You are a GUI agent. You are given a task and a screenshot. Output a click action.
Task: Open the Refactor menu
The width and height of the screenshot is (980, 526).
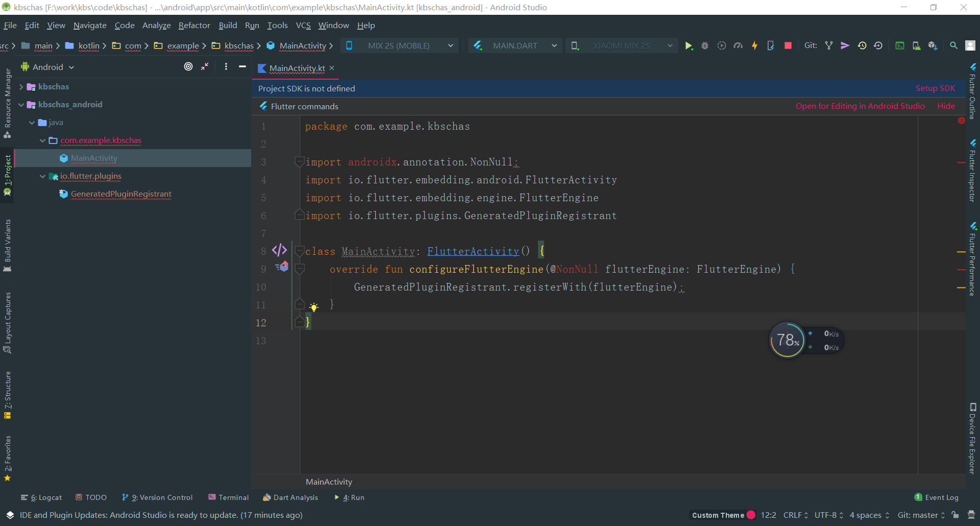pos(194,25)
